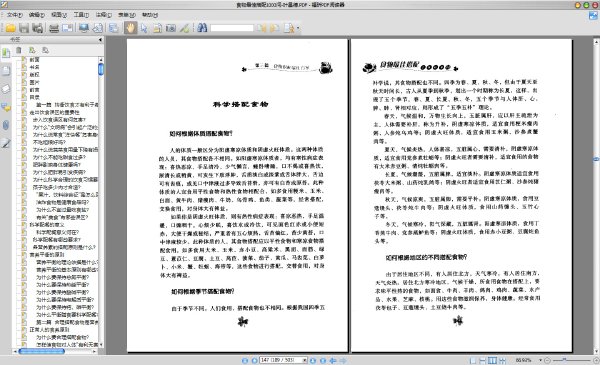Click the zoom slider handle
600x365 pixels.
[564, 360]
